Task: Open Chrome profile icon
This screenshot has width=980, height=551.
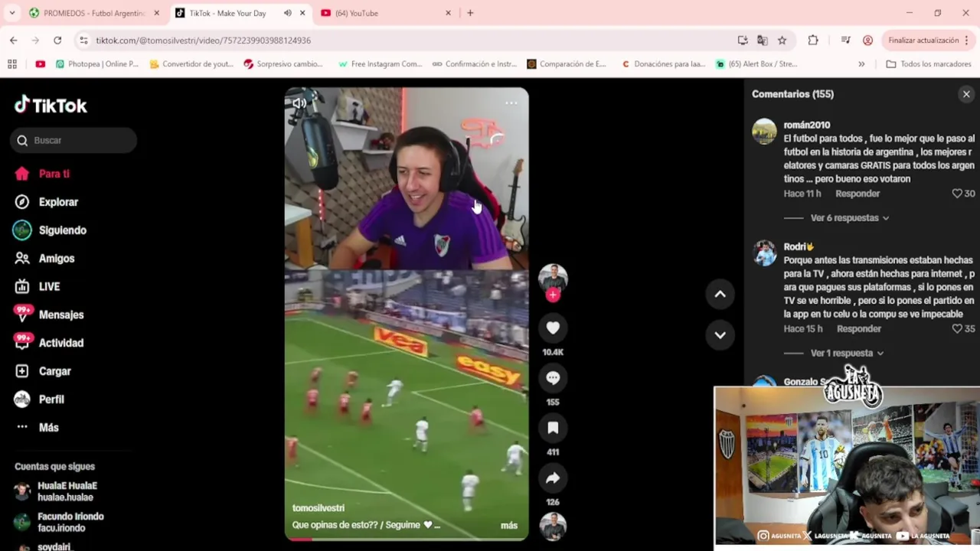Action: tap(867, 41)
